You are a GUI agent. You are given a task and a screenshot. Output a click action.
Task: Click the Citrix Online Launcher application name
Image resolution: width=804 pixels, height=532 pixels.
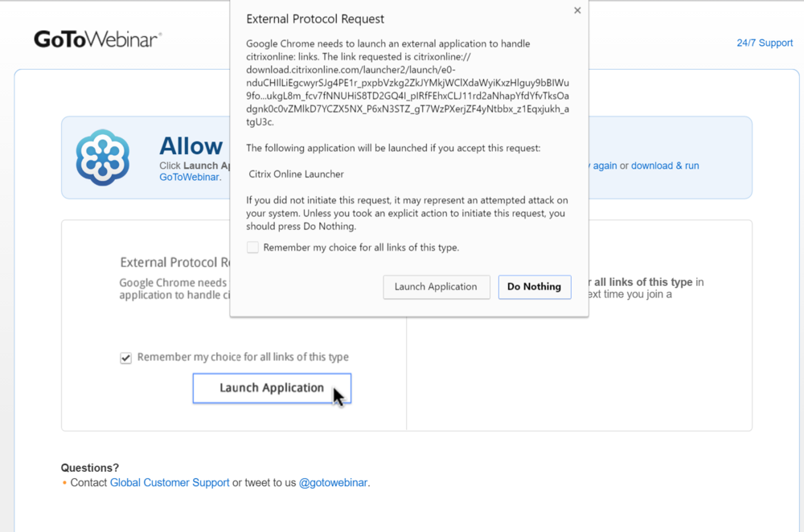point(297,174)
